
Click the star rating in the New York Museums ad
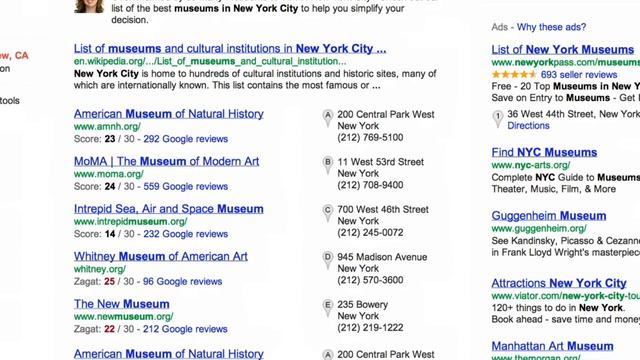pos(514,75)
